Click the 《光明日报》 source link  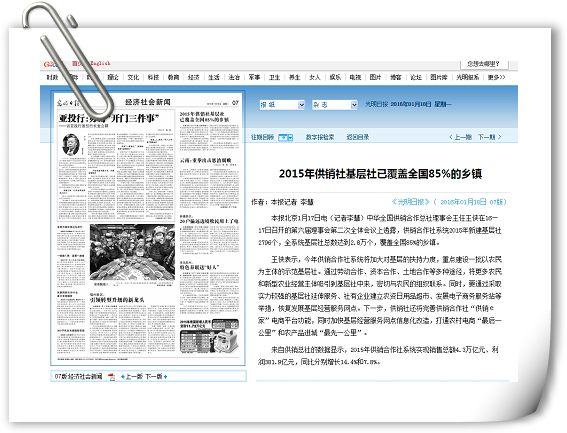(x=411, y=202)
